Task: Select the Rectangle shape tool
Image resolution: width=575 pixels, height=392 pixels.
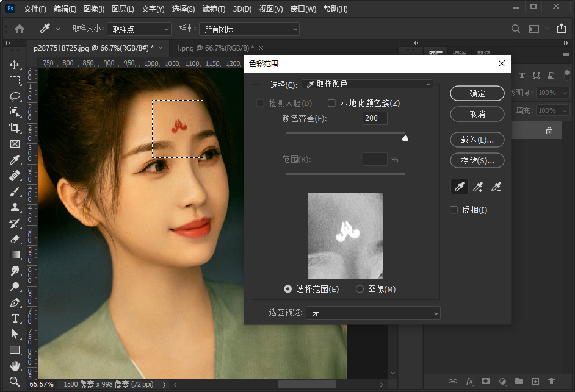Action: pos(14,350)
